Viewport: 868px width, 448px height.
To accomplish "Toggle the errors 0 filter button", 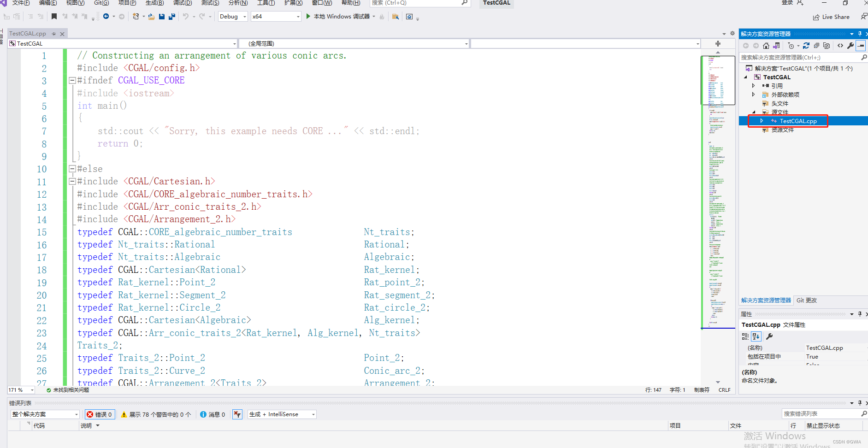I will tap(100, 414).
